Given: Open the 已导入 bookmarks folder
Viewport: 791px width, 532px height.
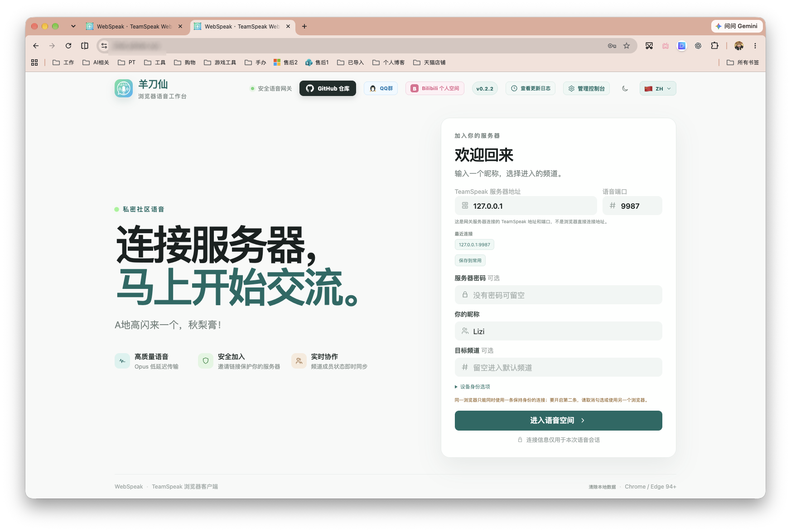Looking at the screenshot, I should click(351, 62).
